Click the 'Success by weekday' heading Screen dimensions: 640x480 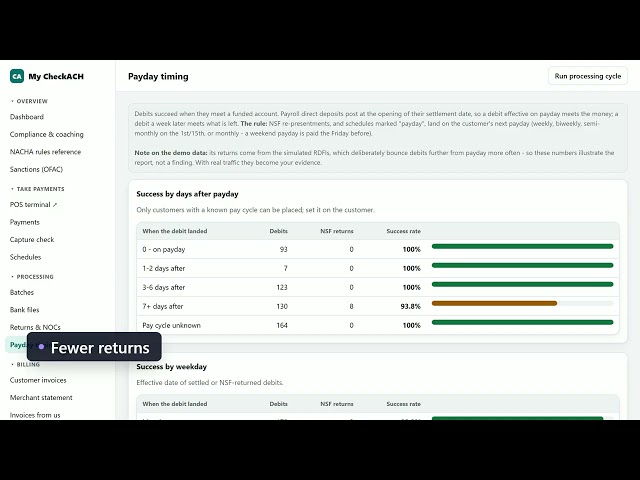pyautogui.click(x=171, y=367)
